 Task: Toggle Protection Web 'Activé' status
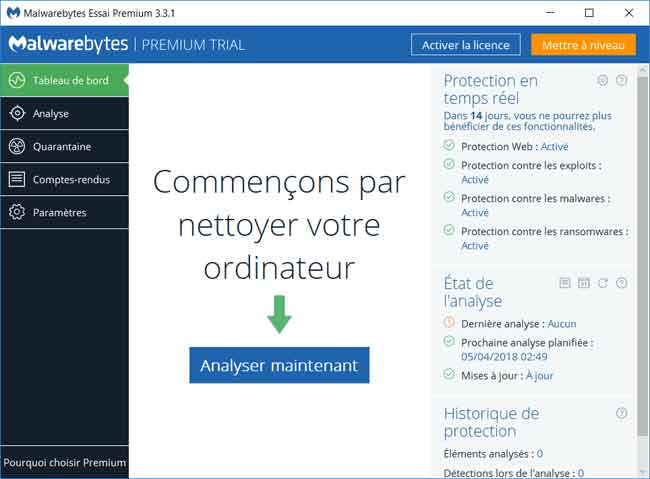[x=554, y=146]
